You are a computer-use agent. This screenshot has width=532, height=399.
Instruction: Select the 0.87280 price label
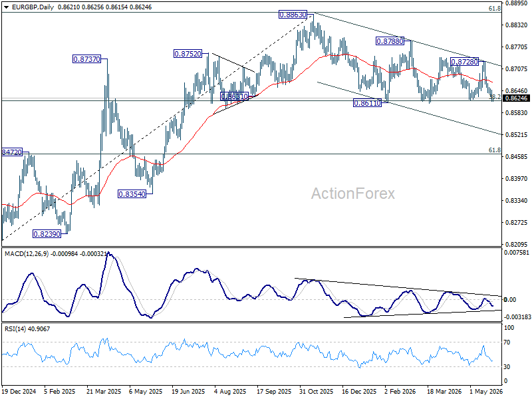(x=464, y=62)
